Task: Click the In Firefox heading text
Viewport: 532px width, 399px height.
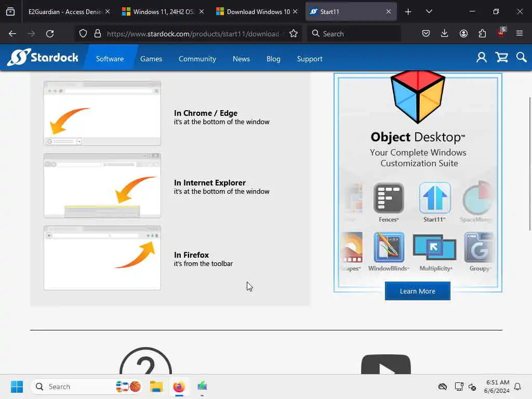Action: [191, 255]
